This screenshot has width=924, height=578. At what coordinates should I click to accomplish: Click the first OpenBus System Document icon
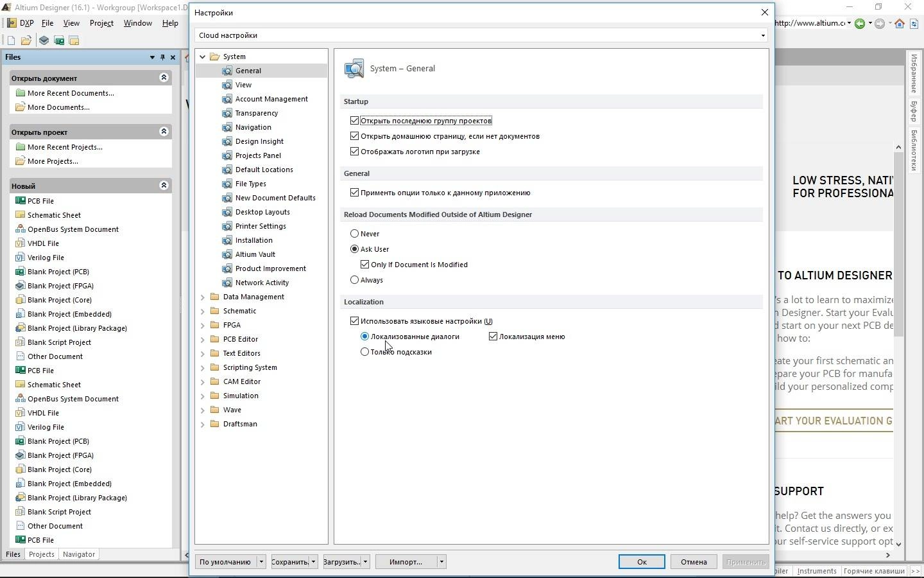[x=20, y=229]
